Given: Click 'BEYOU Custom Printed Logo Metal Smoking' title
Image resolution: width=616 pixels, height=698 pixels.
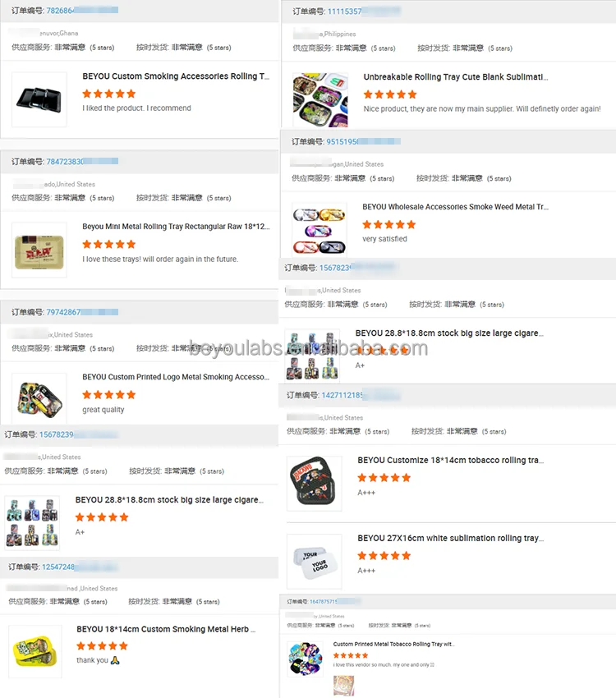Looking at the screenshot, I should tap(176, 377).
